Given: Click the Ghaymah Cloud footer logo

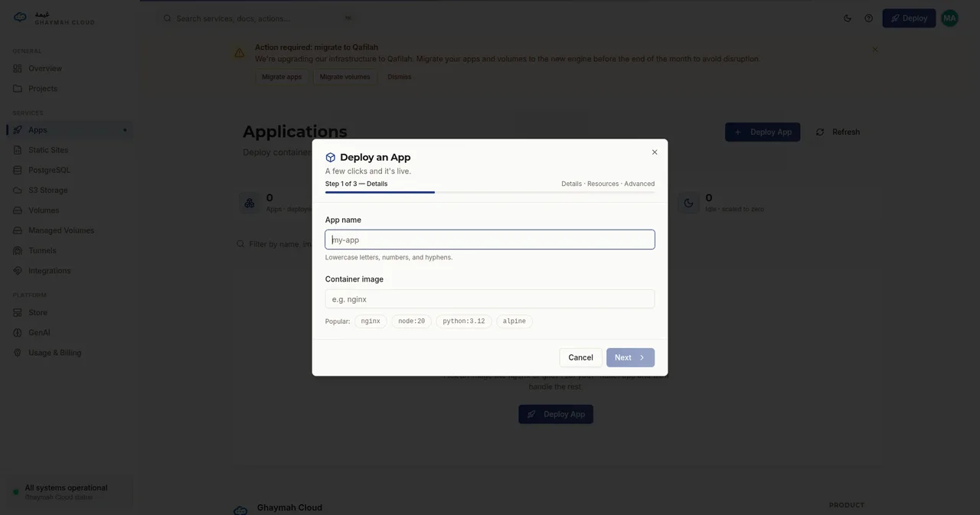Looking at the screenshot, I should pyautogui.click(x=240, y=510).
